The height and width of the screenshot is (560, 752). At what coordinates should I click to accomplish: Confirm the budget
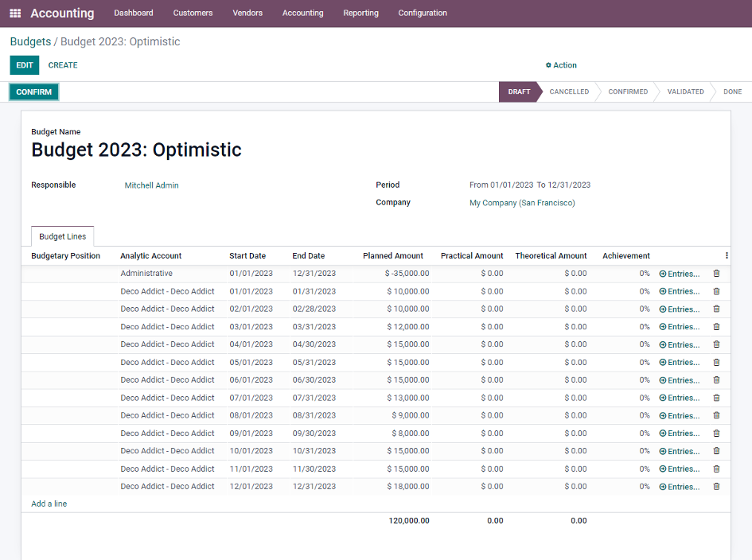33,92
